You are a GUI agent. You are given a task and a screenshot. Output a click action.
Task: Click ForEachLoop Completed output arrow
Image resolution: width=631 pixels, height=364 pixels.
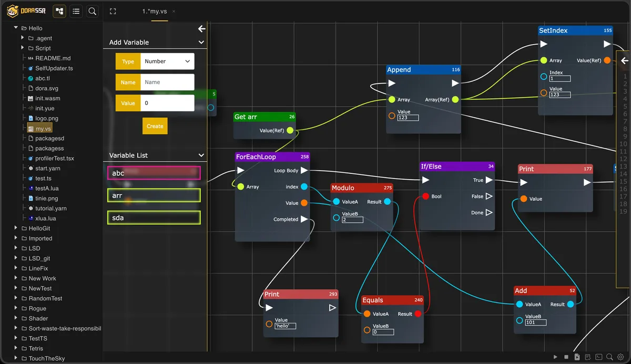pos(304,219)
